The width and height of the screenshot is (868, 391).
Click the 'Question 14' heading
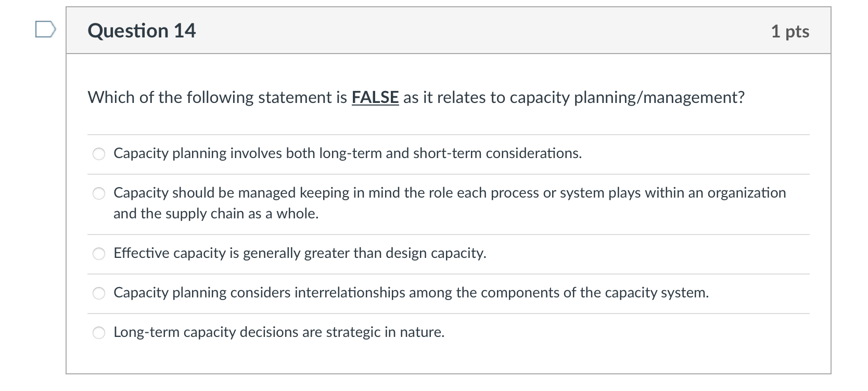tap(142, 31)
